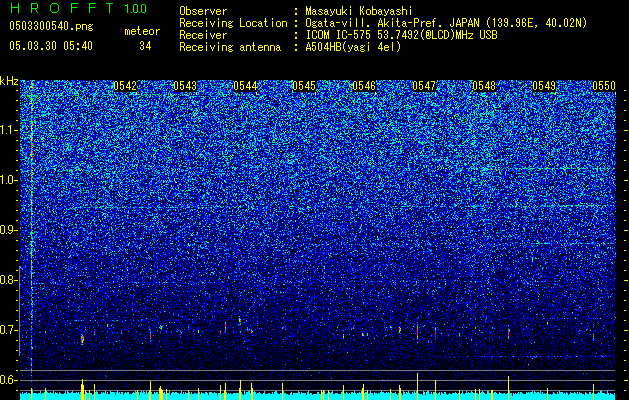Viewport: 629px width, 400px height.
Task: Click the 0.6 frequency axis label
Action: [x=8, y=380]
